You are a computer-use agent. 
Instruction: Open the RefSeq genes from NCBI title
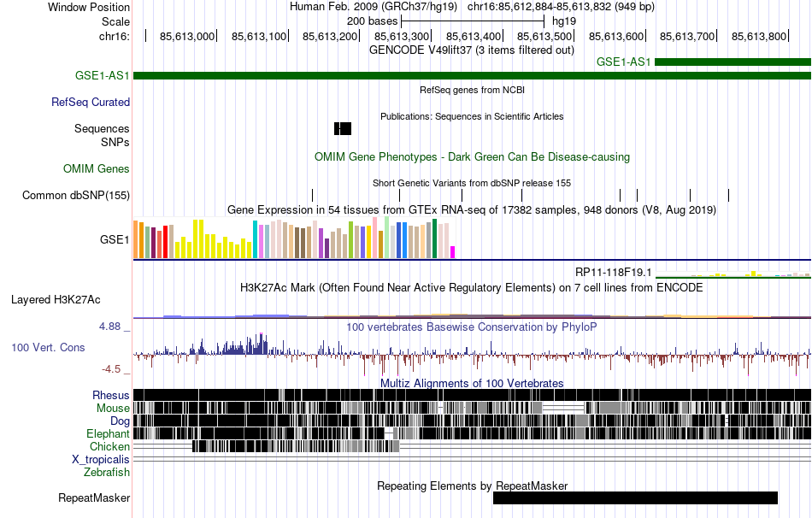(472, 90)
